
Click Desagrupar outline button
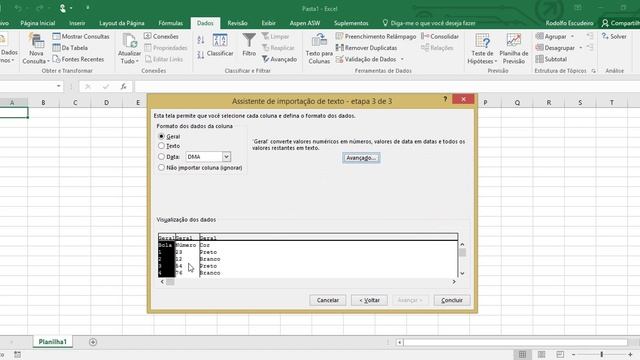click(555, 48)
